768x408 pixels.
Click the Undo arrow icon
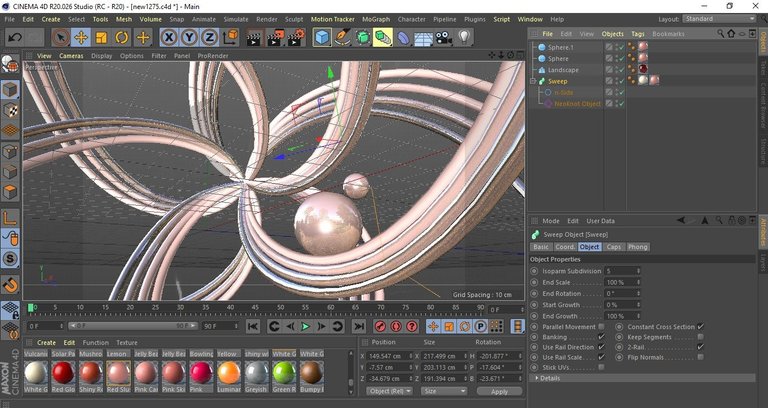pyautogui.click(x=15, y=37)
